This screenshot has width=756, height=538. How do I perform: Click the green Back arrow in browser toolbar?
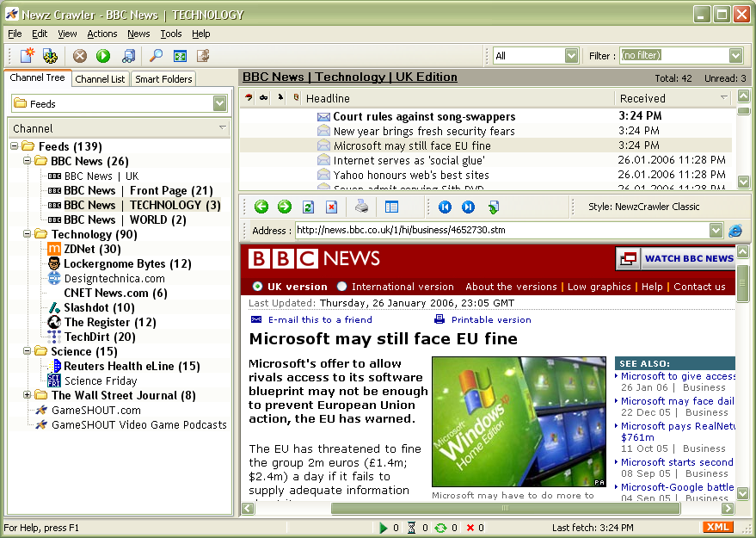(261, 207)
